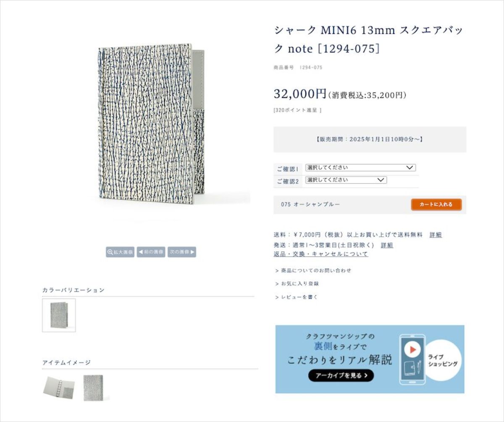Click アーカイブを見る button on banner
This screenshot has height=422, width=504.
[x=341, y=375]
